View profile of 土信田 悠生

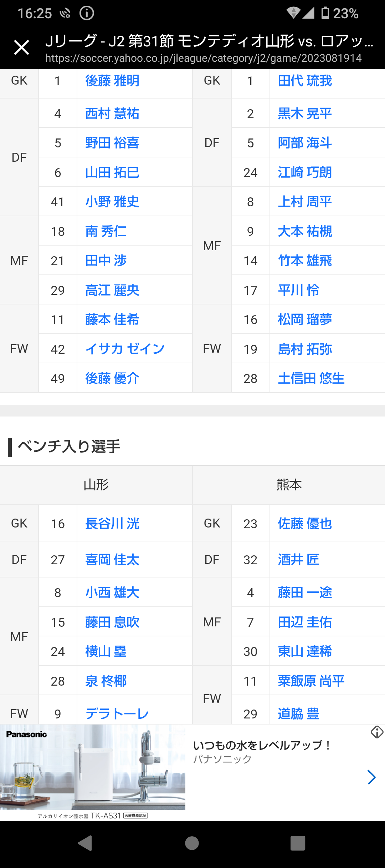tap(311, 378)
